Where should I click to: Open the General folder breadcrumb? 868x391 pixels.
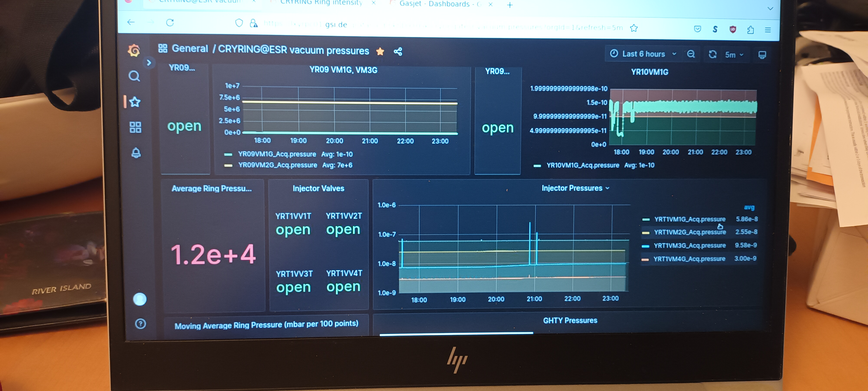[x=190, y=49]
